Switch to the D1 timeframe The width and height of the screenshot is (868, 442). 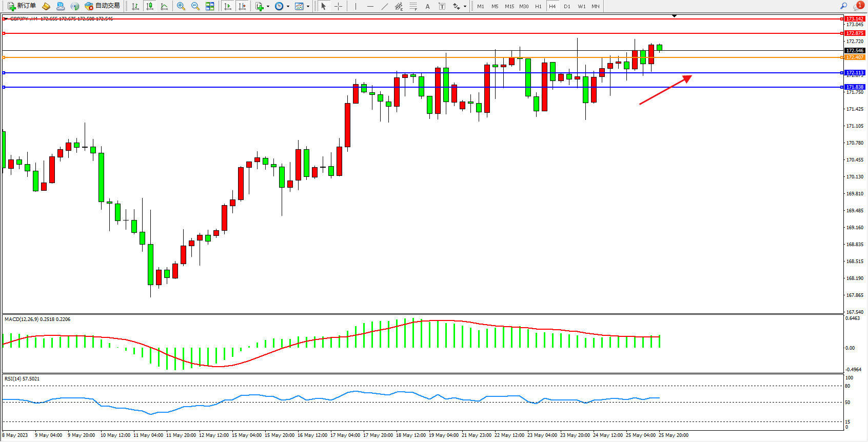pyautogui.click(x=567, y=6)
